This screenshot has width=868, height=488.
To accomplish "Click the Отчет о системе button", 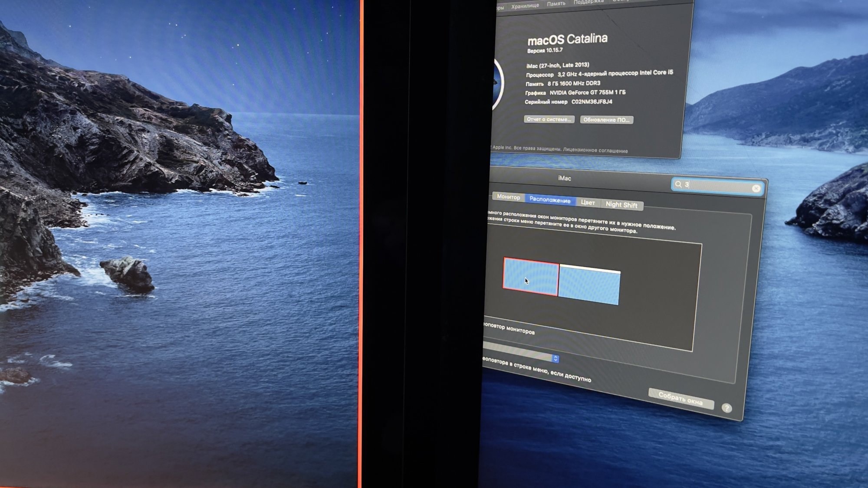I will coord(549,119).
